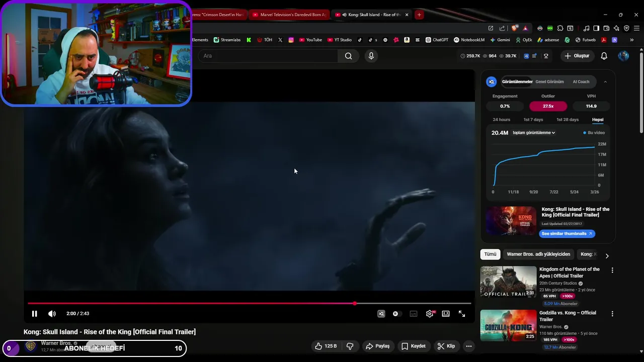Switch to the Daredevil Born Again tab

[289, 15]
